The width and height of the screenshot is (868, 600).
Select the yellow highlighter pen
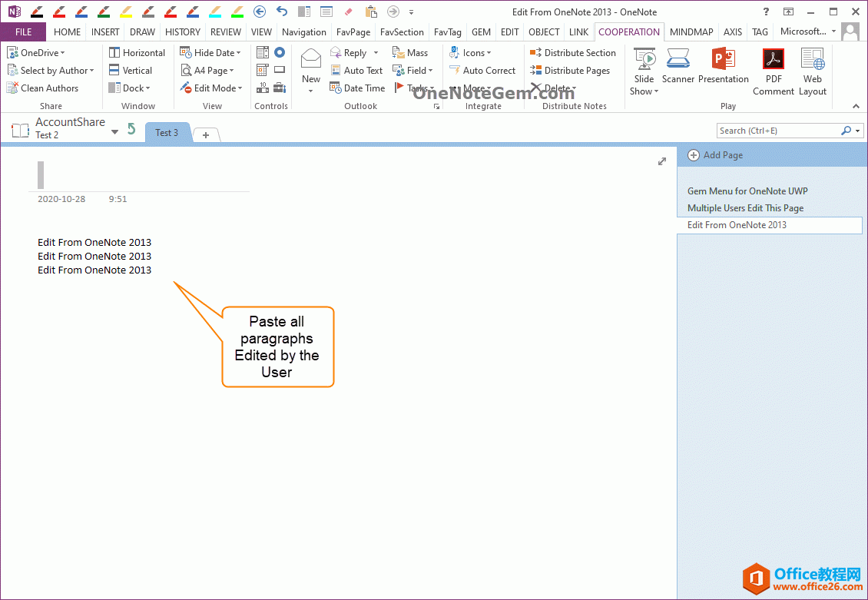[x=126, y=12]
